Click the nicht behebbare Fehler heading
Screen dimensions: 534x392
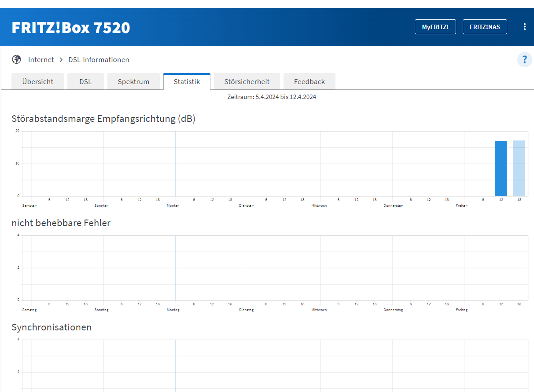(61, 223)
